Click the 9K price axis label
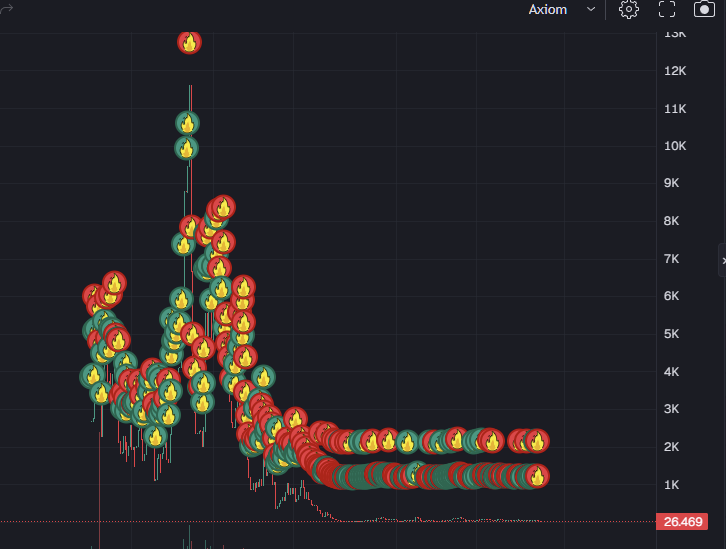726x549 pixels. coord(671,183)
